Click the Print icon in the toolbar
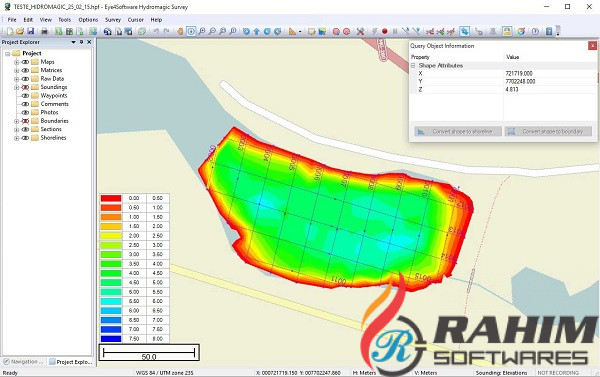The height and width of the screenshot is (377, 600). [x=44, y=31]
